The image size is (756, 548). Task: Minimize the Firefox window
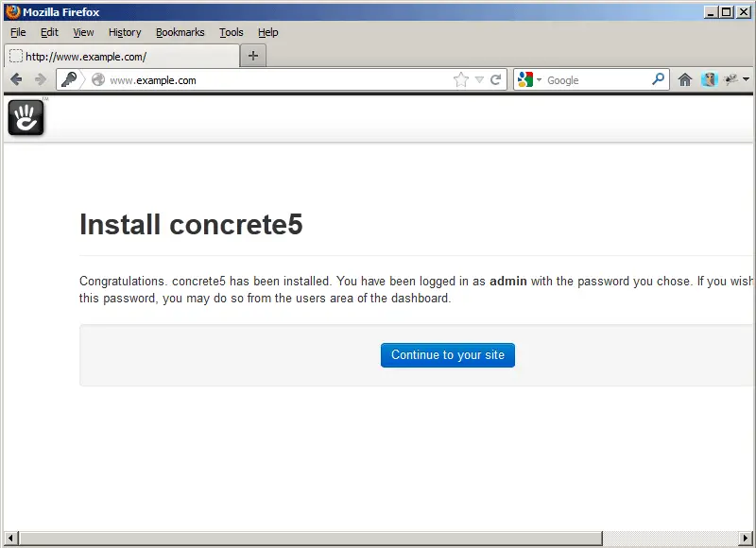point(710,12)
